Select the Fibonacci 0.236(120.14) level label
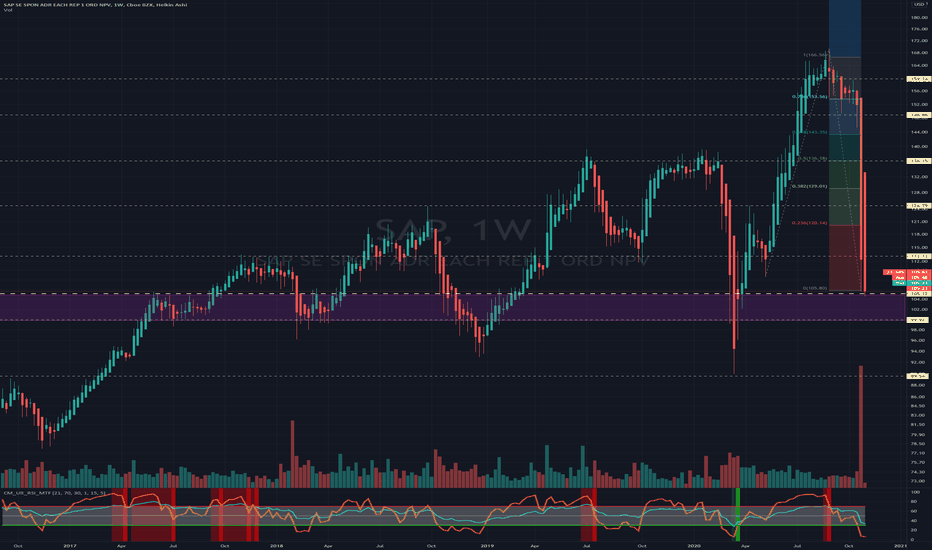The width and height of the screenshot is (932, 550). [x=809, y=223]
